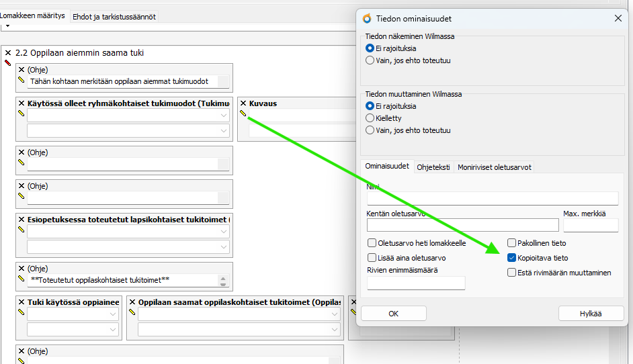Switch to the Ohjeteksti tab
Image resolution: width=633 pixels, height=364 pixels.
[433, 167]
